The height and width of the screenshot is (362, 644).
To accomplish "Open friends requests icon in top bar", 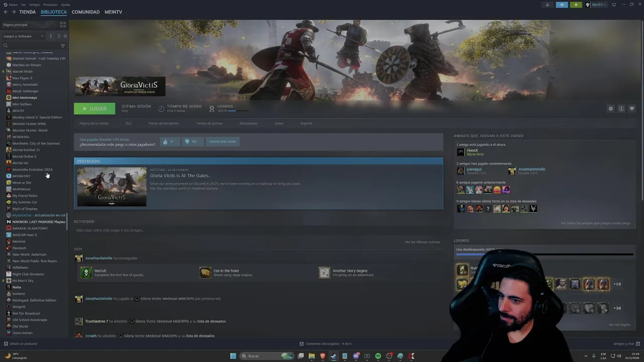I will [x=547, y=5].
